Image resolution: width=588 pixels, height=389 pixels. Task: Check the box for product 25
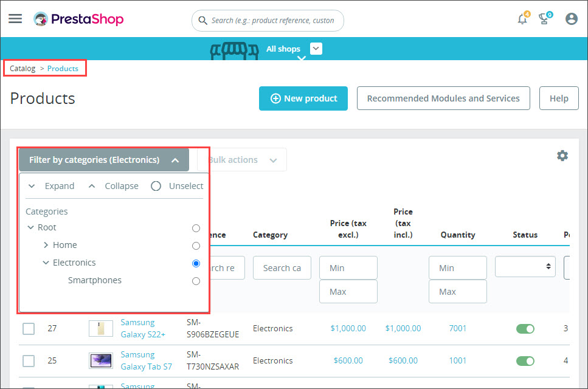[29, 361]
